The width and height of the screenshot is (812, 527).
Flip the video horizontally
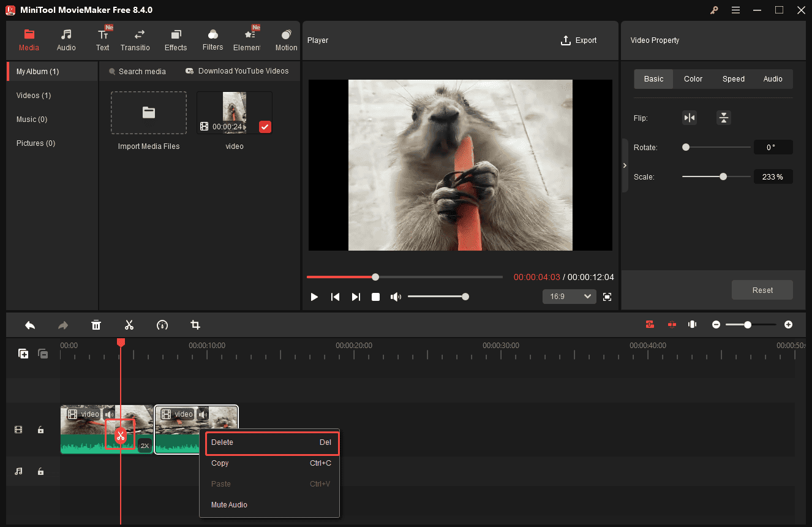coord(690,117)
